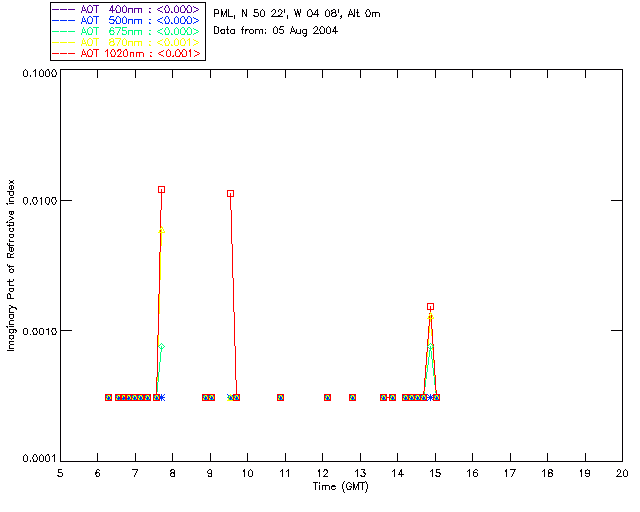Click the 0.1000 y-axis tick label
Screen dimensions: 640x512
(x=39, y=73)
